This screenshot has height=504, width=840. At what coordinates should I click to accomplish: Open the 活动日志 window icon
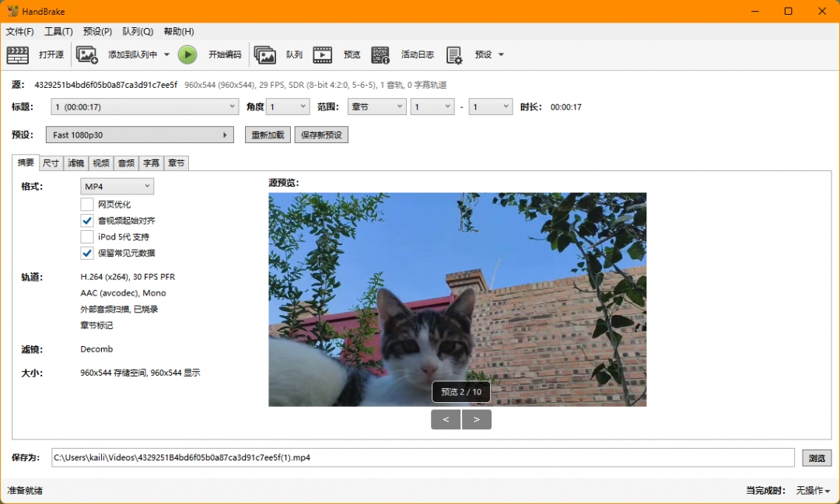click(x=380, y=54)
